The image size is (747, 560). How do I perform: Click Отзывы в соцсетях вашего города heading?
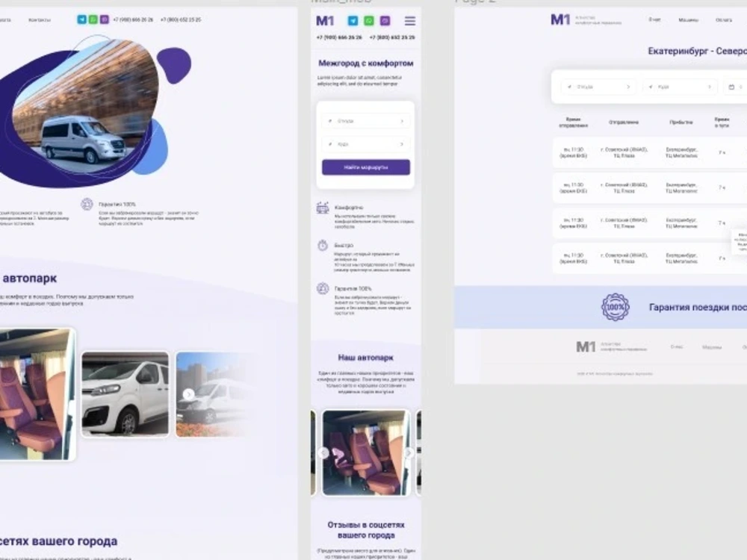366,530
